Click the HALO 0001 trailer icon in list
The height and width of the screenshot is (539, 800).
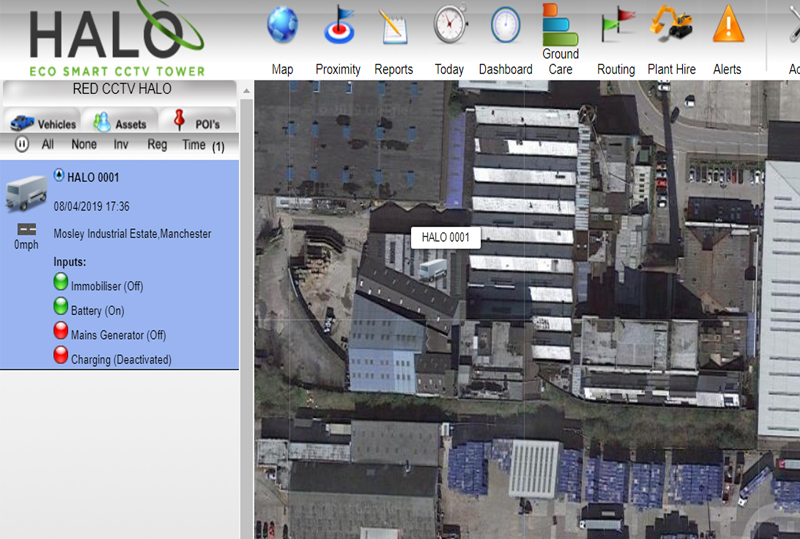pyautogui.click(x=26, y=192)
